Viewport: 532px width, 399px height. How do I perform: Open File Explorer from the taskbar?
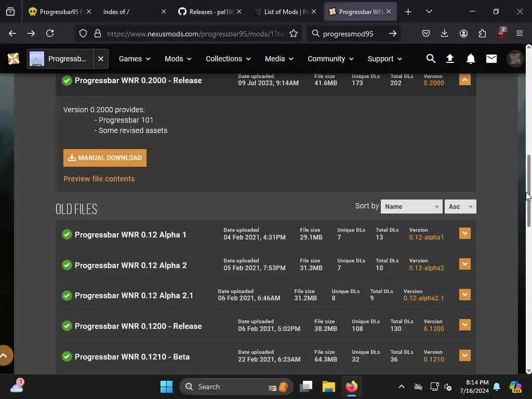point(328,387)
